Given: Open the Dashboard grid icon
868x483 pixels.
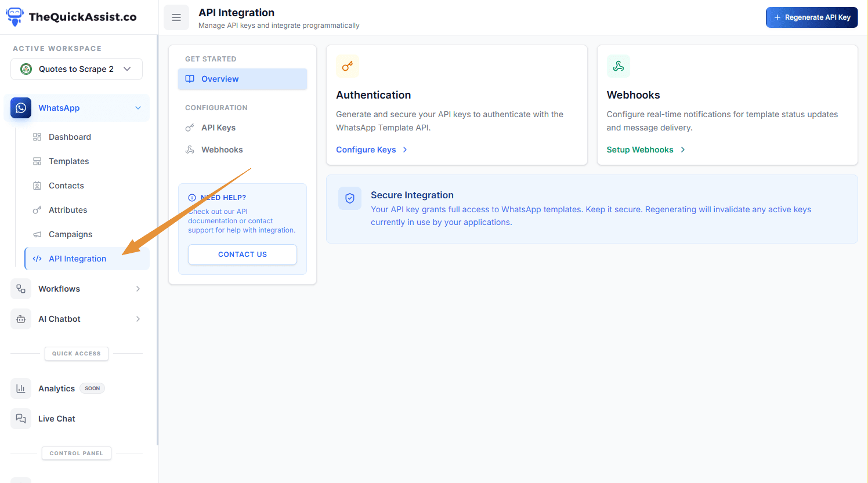Looking at the screenshot, I should point(36,137).
